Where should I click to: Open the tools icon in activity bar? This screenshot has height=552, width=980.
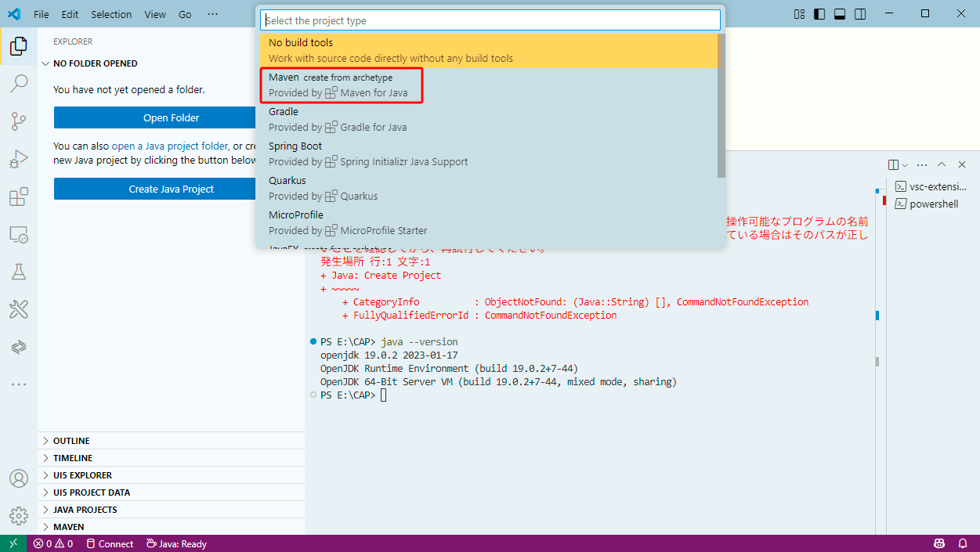pyautogui.click(x=19, y=308)
